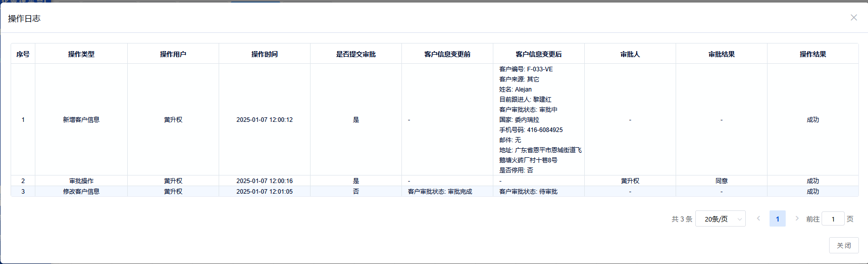Viewport: 868px width, 264px height.
Task: Close the 操作日志 dialog with the X icon
Action: coord(854,18)
